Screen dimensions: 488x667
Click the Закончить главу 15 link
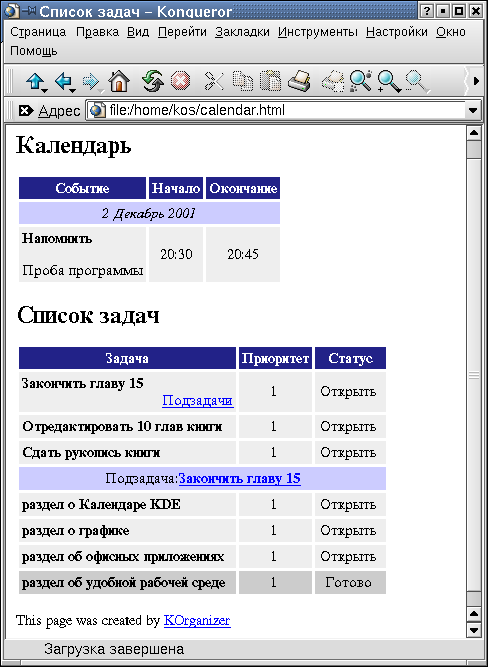240,479
